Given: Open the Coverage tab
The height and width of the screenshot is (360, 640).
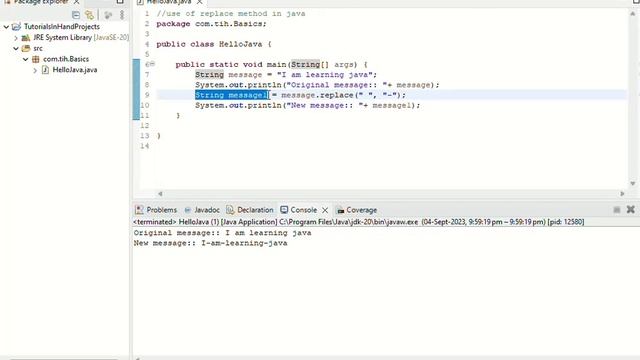Looking at the screenshot, I should pos(362,210).
